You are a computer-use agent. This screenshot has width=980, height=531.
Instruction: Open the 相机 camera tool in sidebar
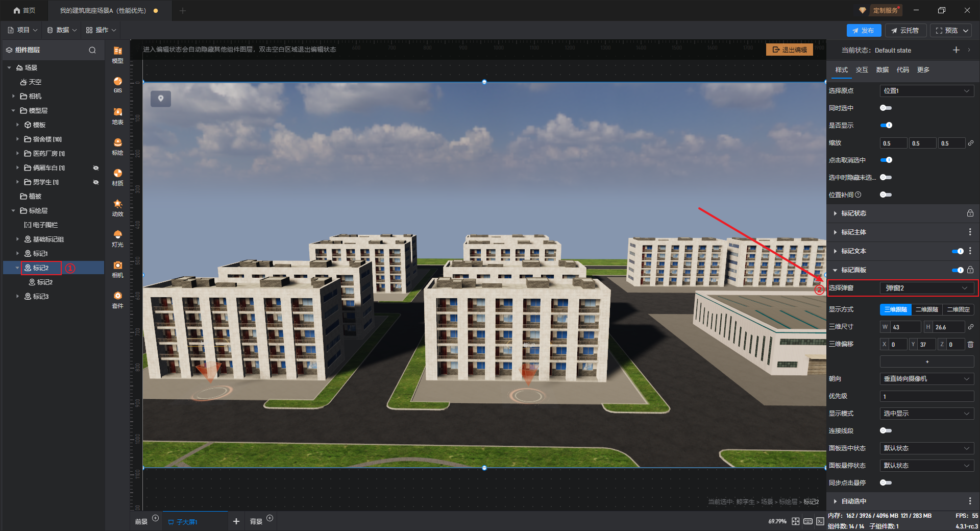117,269
